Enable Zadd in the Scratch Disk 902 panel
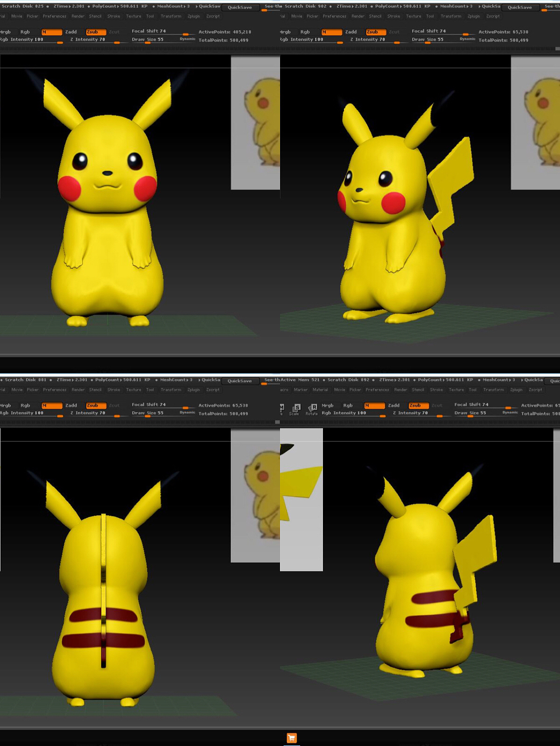 [x=351, y=32]
